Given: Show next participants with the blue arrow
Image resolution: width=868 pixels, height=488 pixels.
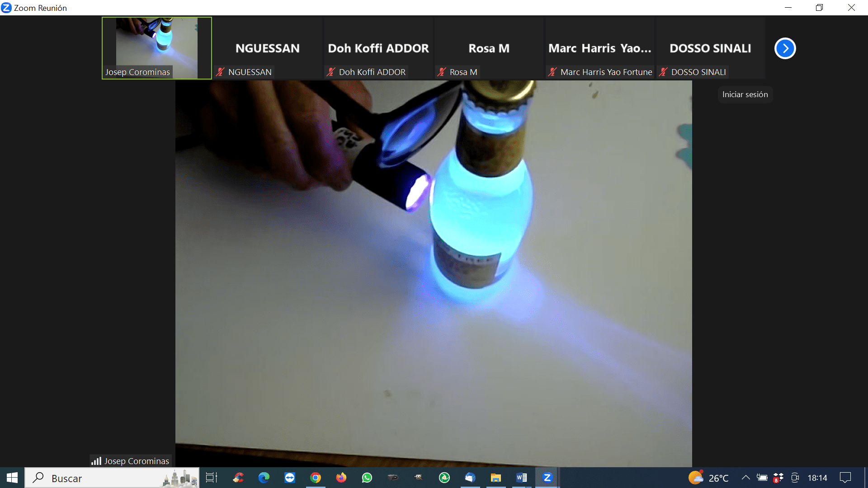Looking at the screenshot, I should coord(785,48).
